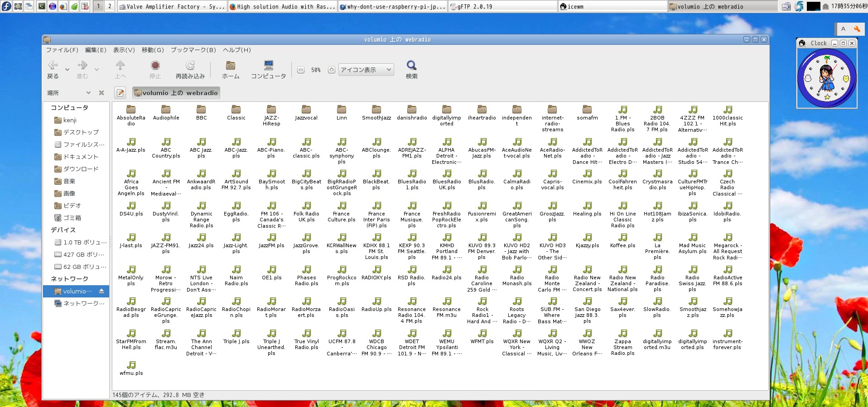Click the volumio webradio path button
868x407 pixels.
(x=176, y=93)
